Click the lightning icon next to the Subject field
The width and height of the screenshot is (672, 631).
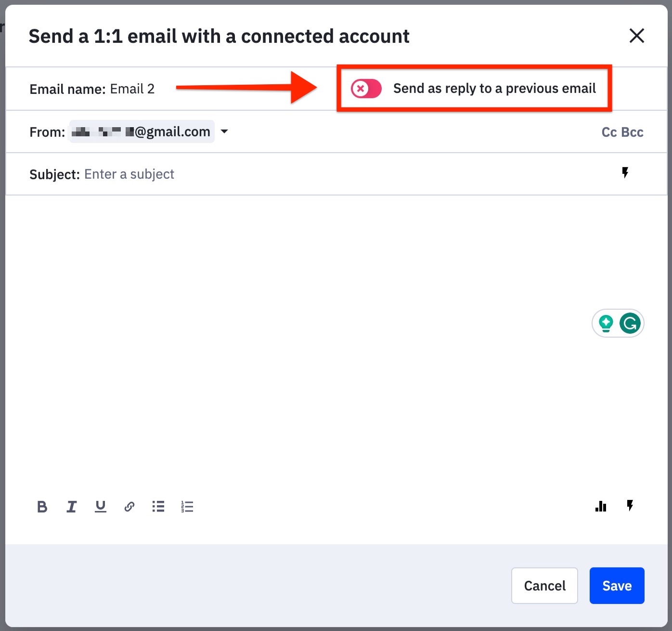625,172
